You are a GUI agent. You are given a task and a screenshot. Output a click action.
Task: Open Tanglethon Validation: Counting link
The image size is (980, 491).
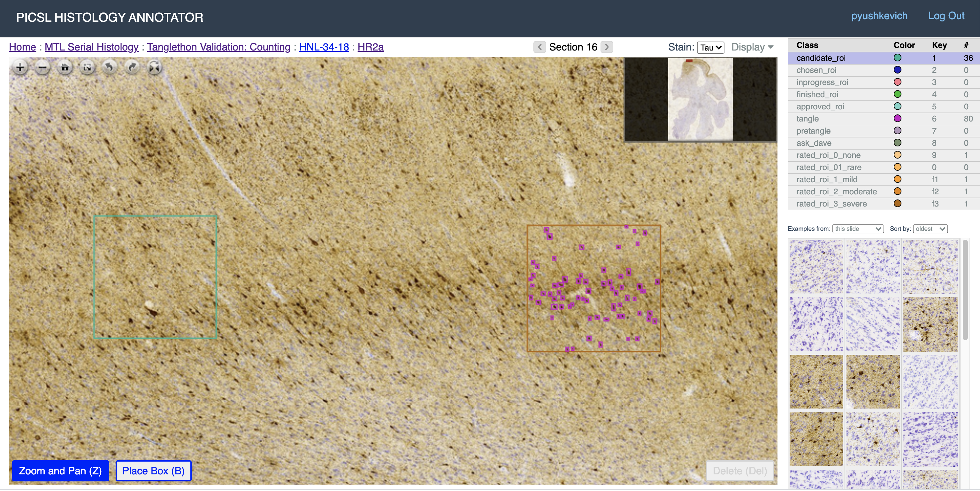click(x=218, y=47)
